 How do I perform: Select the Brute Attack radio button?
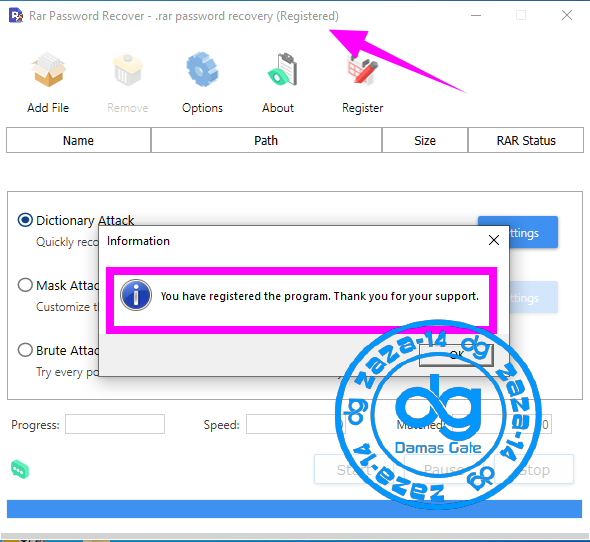tap(25, 350)
